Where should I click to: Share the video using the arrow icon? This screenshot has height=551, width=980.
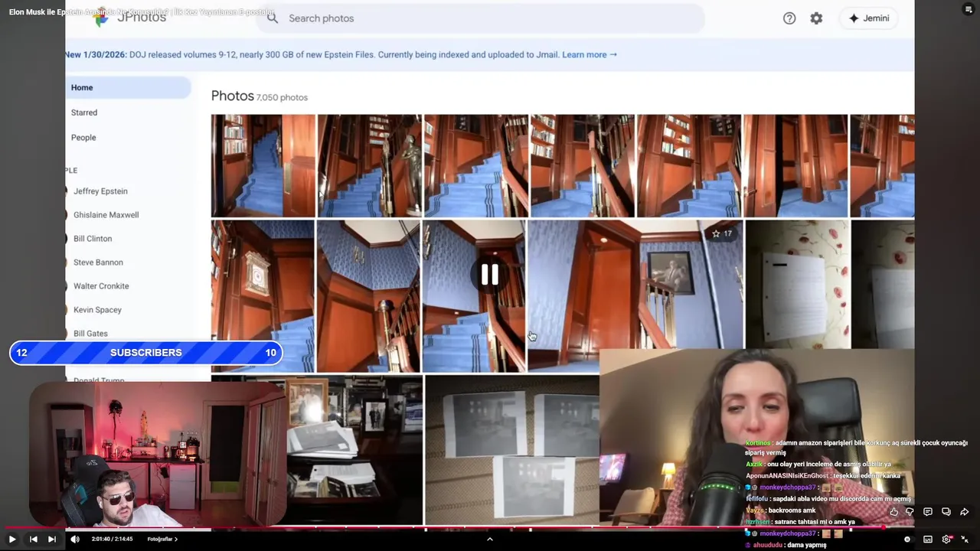(x=965, y=512)
